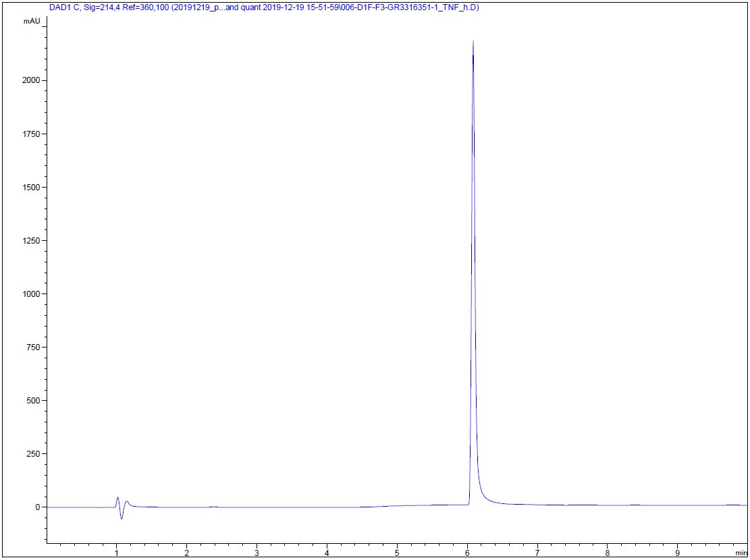Select the DAD1 C signal title text

264,7
